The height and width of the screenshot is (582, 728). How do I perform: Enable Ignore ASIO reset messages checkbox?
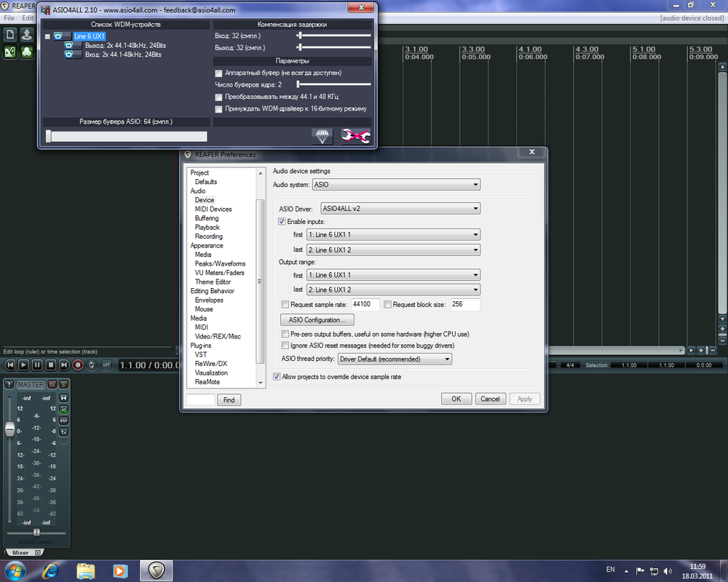click(285, 346)
